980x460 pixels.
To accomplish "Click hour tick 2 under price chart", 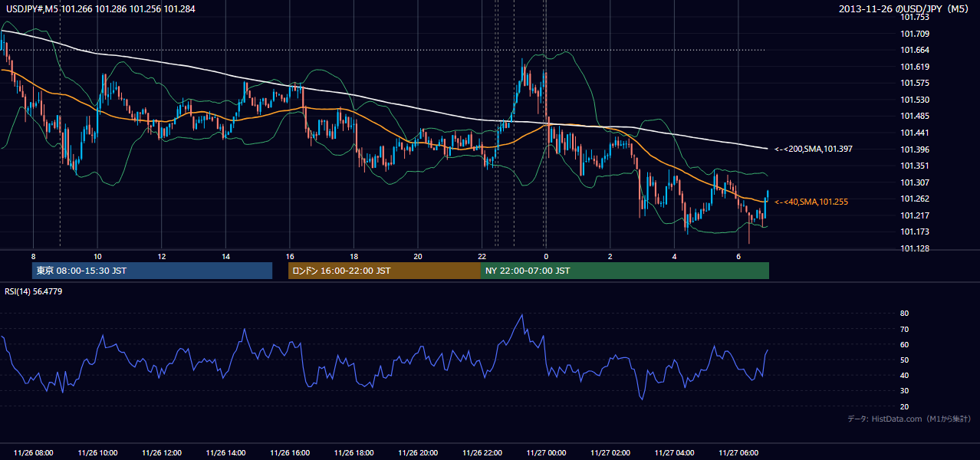I will 610,256.
